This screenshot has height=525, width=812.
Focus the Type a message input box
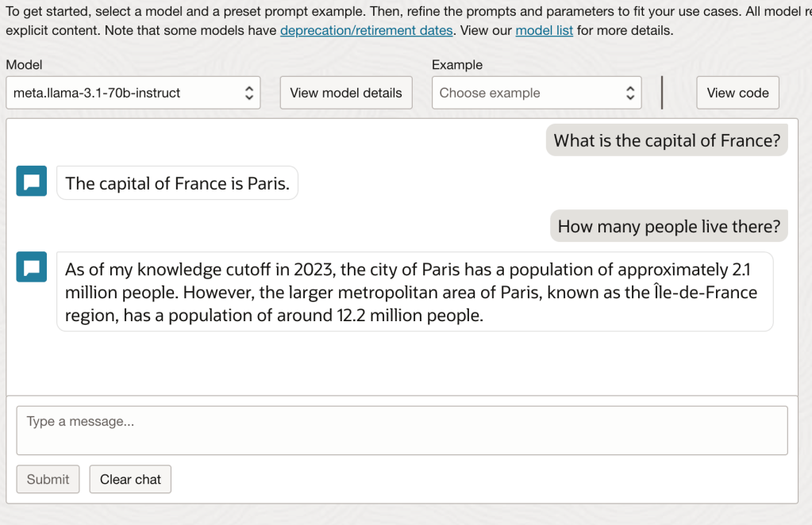pyautogui.click(x=402, y=431)
